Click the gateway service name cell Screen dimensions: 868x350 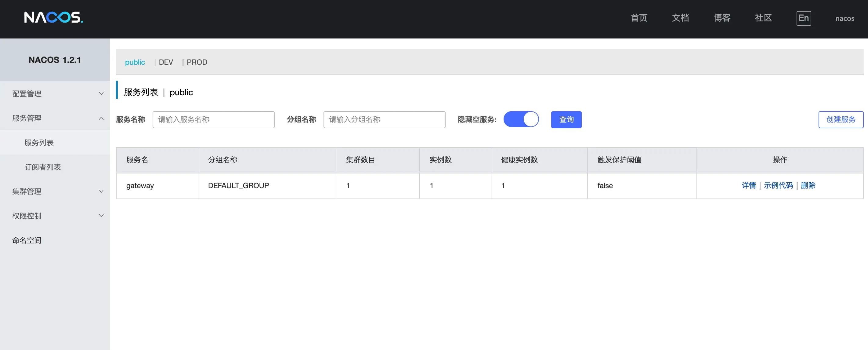157,186
